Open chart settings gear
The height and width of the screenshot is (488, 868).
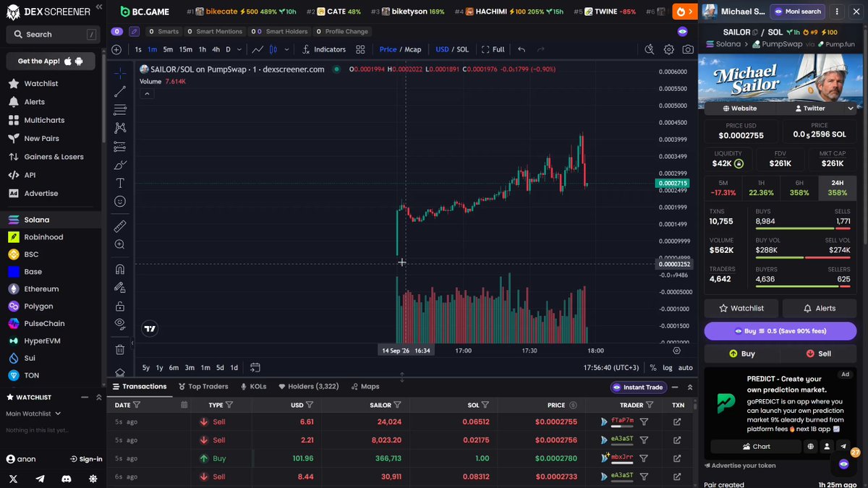pos(669,49)
